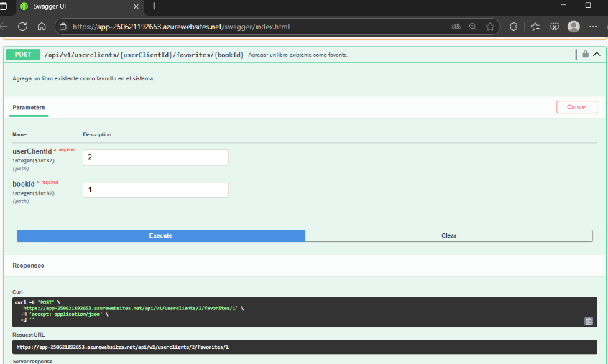This screenshot has height=364, width=608.
Task: Open the translate page icon in address bar
Action: [456, 27]
